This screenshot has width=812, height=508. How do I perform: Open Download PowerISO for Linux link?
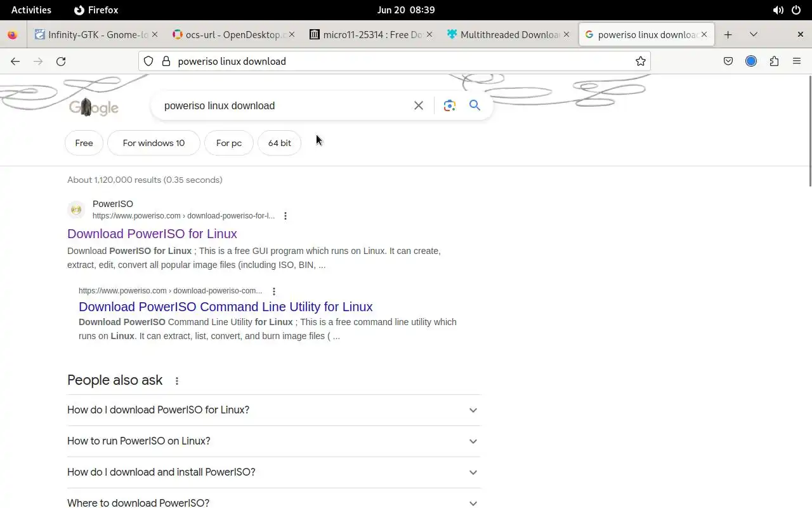[x=152, y=234]
